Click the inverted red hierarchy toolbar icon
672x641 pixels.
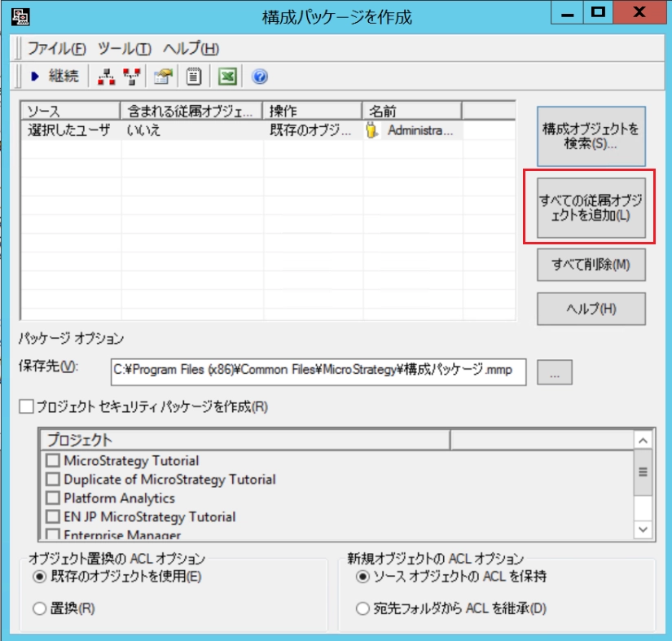[132, 77]
